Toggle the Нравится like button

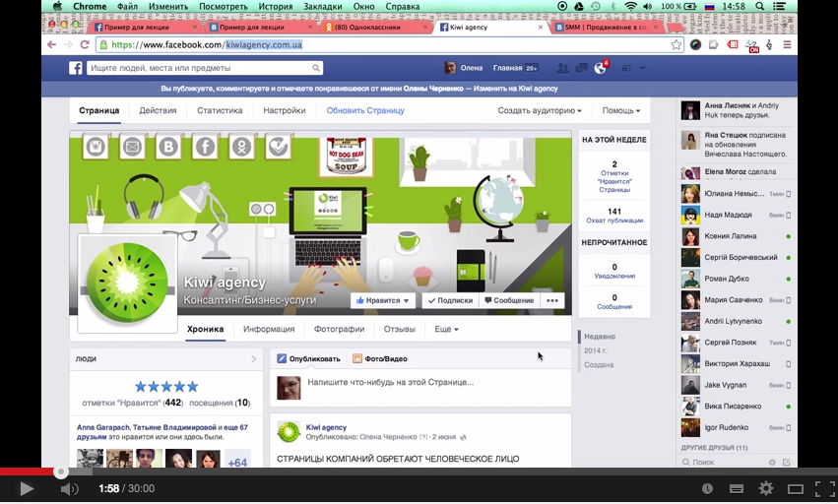(x=383, y=300)
